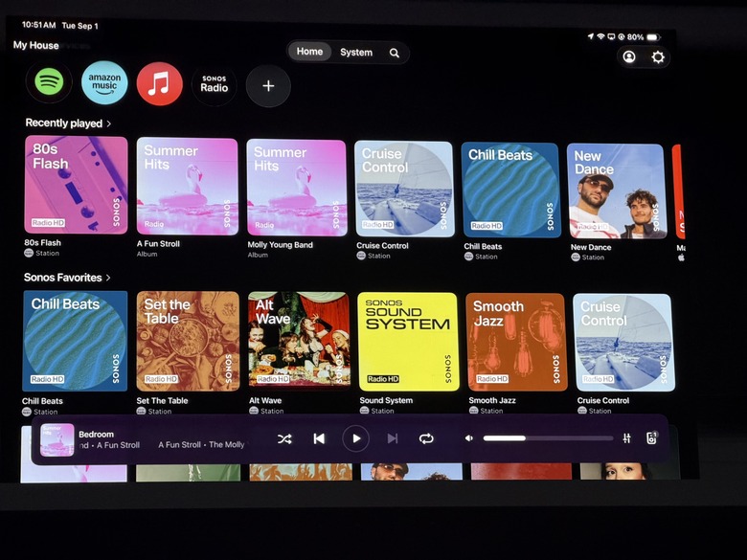747x560 pixels.
Task: Open the search magnifier icon
Action: (394, 53)
